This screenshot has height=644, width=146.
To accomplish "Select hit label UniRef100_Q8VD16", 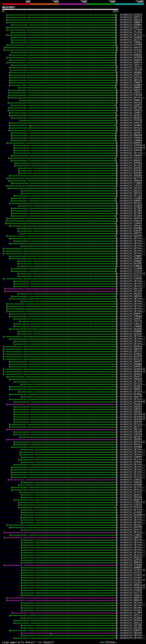I will (131, 347).
